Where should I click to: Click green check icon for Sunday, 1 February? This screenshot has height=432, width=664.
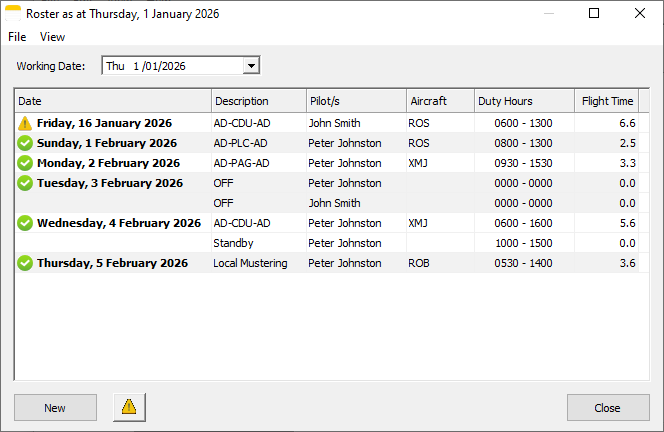click(x=25, y=143)
